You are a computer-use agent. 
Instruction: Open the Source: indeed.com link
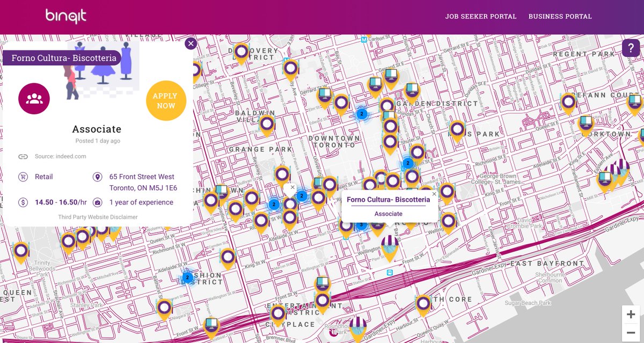[61, 156]
